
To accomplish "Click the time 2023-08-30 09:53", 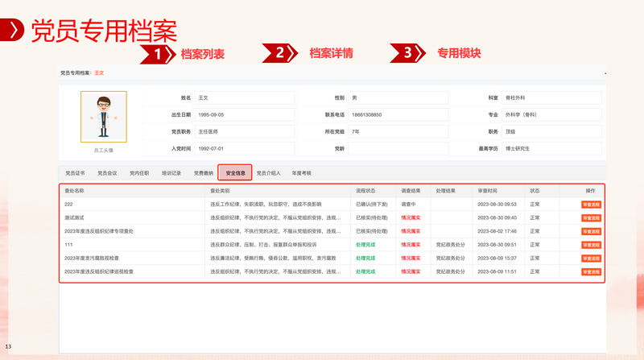I will coord(497,205).
